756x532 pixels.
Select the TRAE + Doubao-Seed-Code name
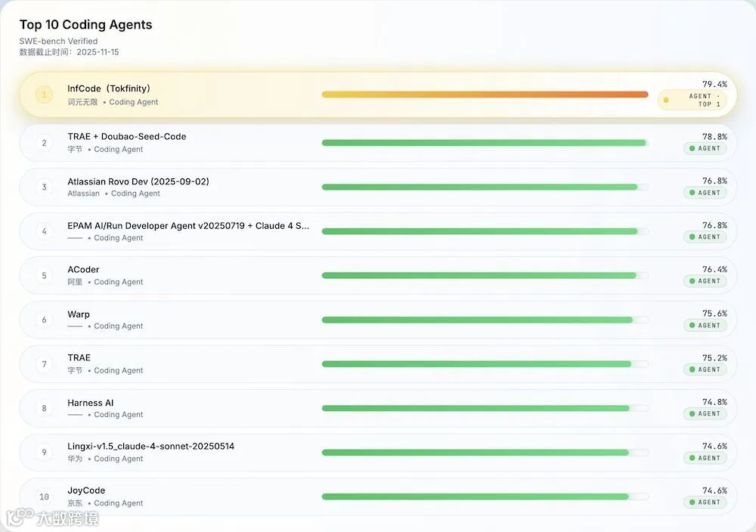tap(127, 136)
